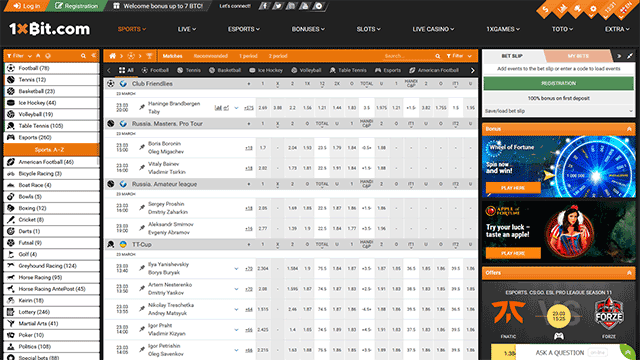Go to home icon in breadcrumb bar

click(x=112, y=56)
